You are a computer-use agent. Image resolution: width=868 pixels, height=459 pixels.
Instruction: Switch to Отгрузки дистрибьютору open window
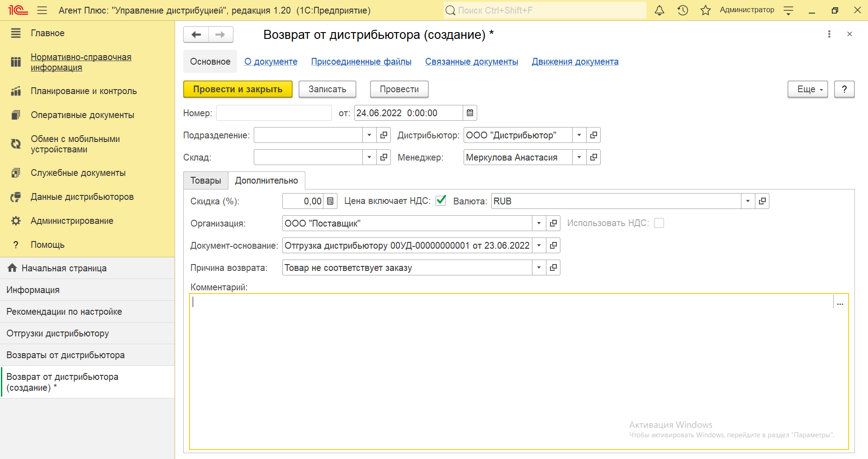(x=87, y=333)
